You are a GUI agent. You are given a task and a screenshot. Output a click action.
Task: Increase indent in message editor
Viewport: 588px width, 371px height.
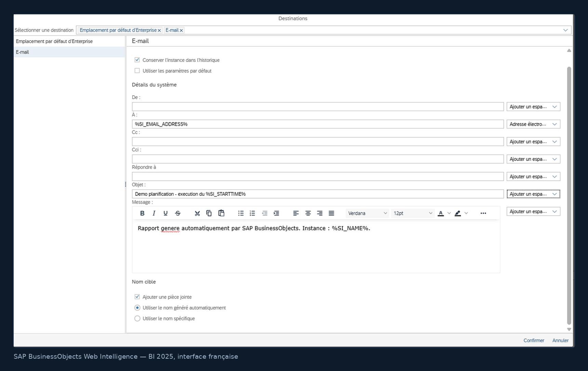[276, 213]
